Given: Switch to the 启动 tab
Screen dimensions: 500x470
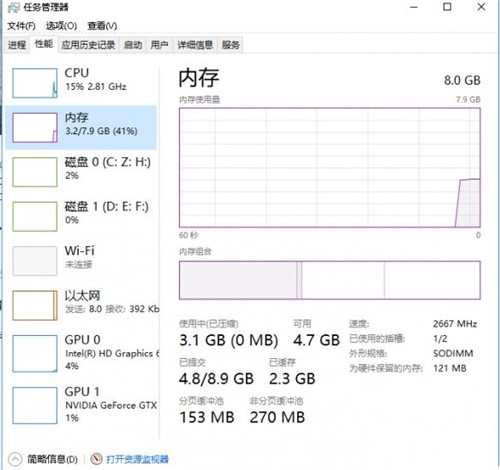Looking at the screenshot, I should click(x=133, y=45).
